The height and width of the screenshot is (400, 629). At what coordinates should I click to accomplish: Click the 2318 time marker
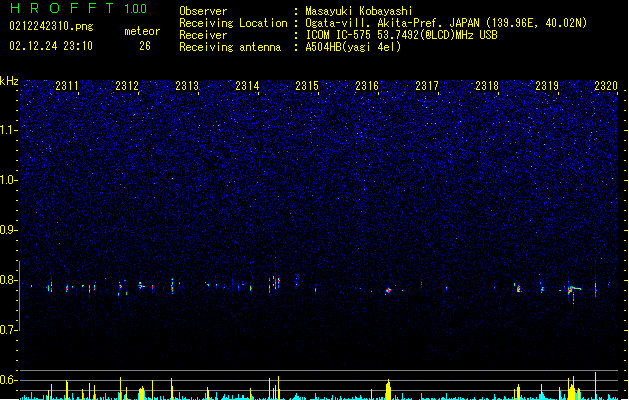(x=487, y=86)
